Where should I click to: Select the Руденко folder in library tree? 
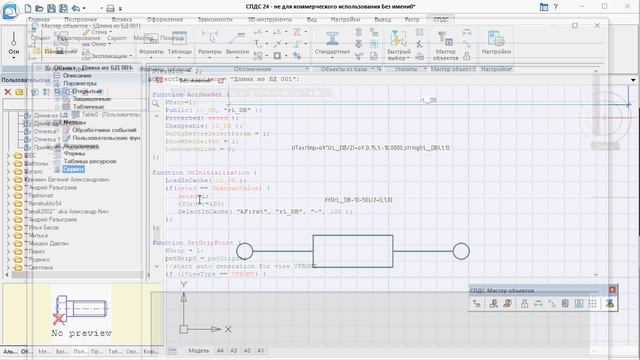(x=39, y=260)
